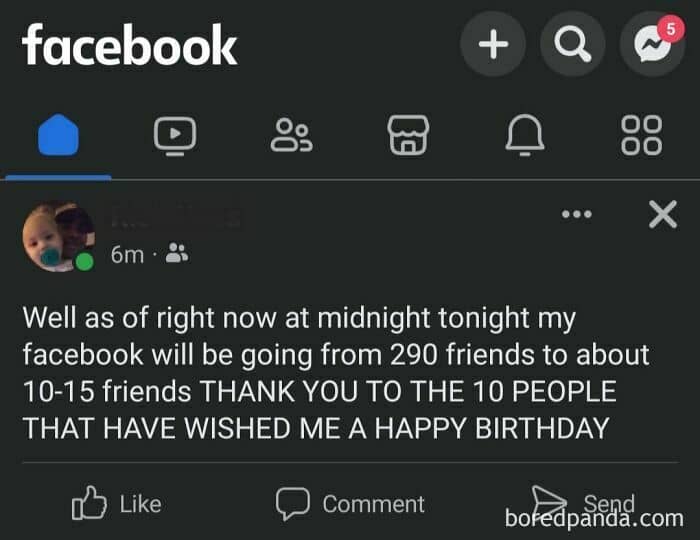This screenshot has width=700, height=540.
Task: Tap the 6m post timestamp
Action: point(126,255)
